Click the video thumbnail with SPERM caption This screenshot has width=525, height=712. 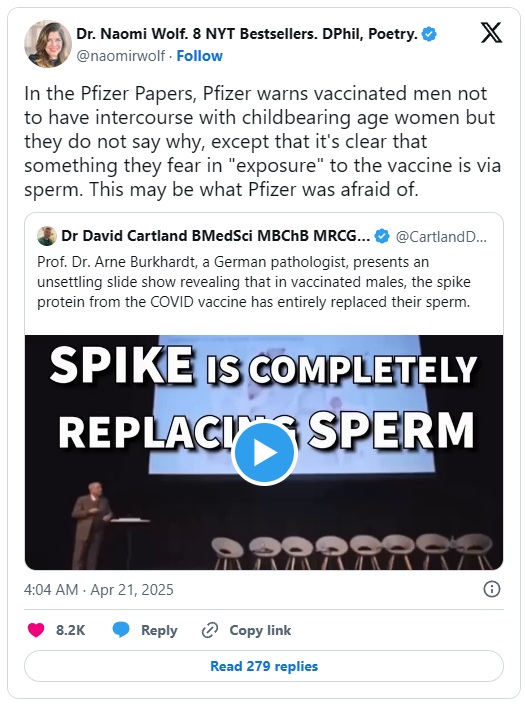(264, 452)
